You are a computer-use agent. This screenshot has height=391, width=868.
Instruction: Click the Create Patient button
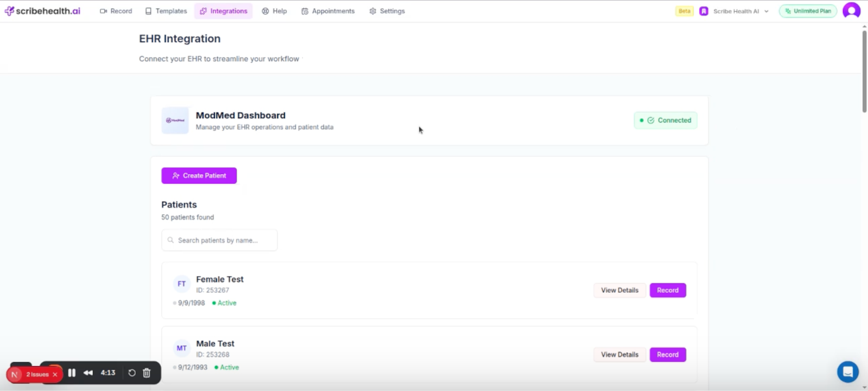point(199,176)
